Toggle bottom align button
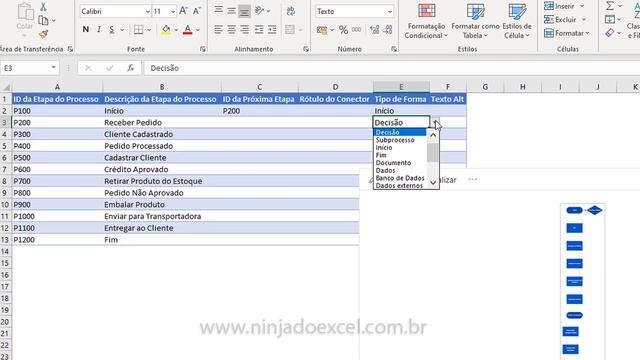Image resolution: width=640 pixels, height=360 pixels. coord(244,11)
